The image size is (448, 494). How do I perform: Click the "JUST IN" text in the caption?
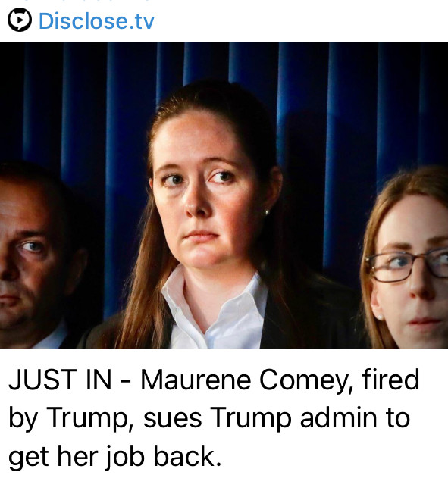(60, 380)
